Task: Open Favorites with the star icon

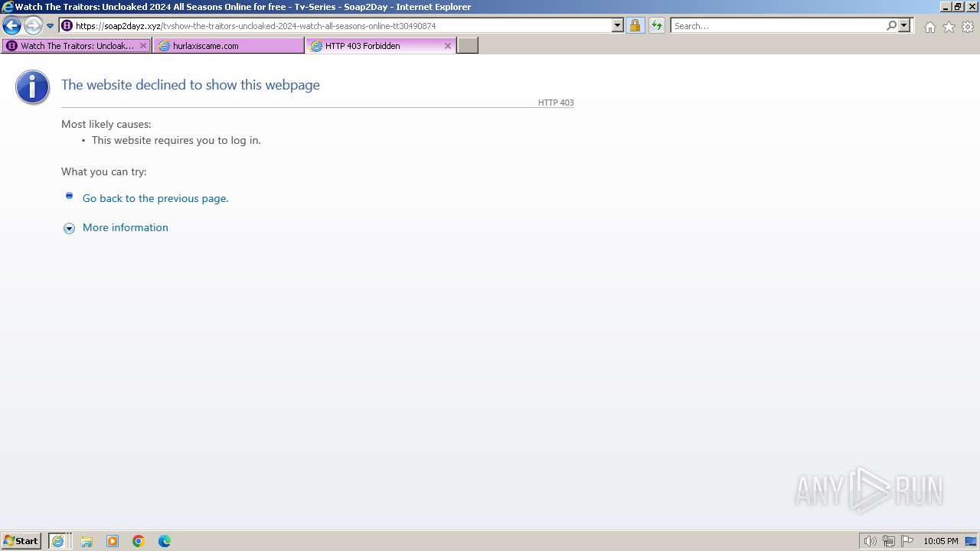Action: pyautogui.click(x=949, y=27)
